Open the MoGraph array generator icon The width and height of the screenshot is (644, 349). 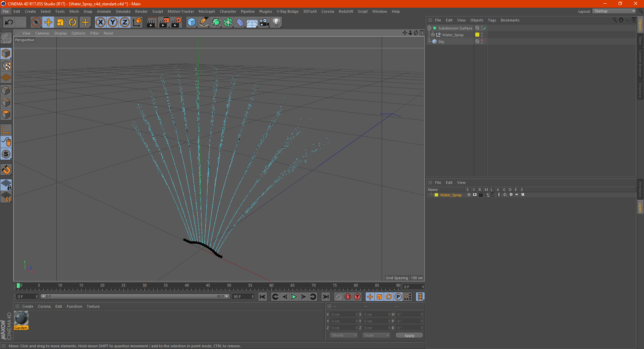pyautogui.click(x=228, y=22)
